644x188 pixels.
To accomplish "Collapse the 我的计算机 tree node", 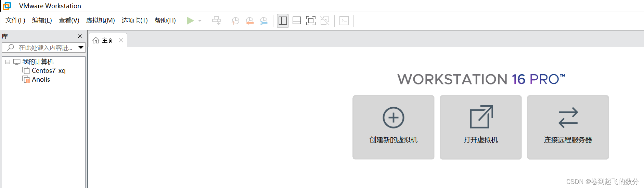I will [8, 62].
